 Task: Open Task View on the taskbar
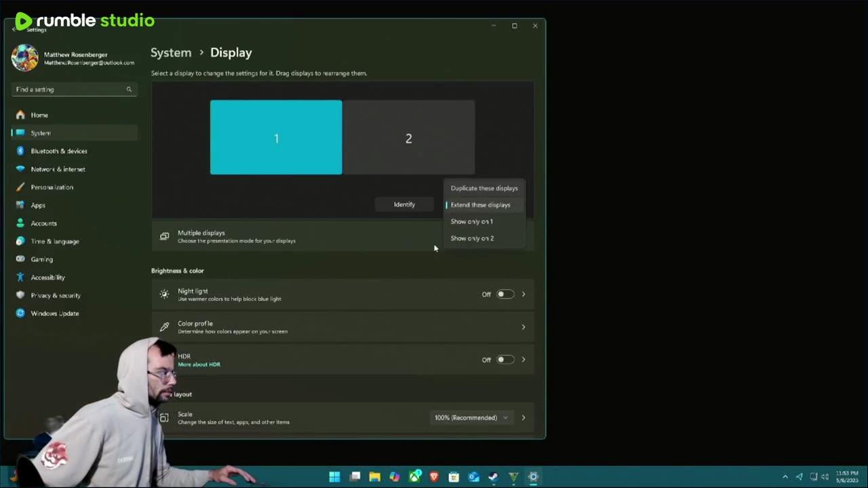(x=355, y=477)
